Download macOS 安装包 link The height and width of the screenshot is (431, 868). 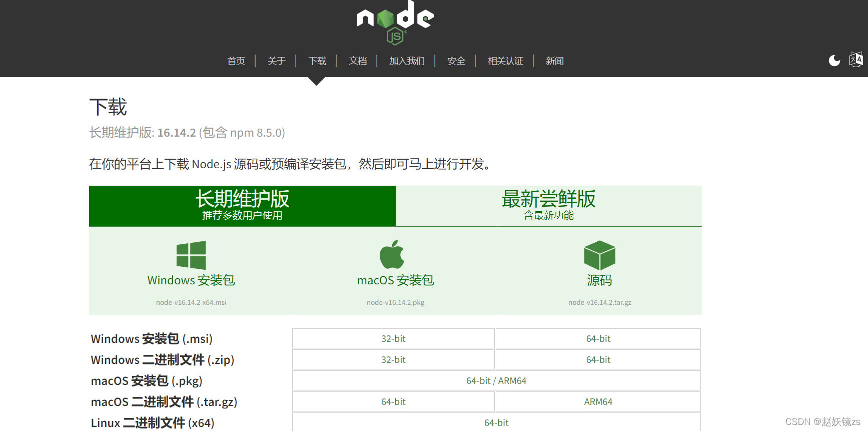[395, 280]
